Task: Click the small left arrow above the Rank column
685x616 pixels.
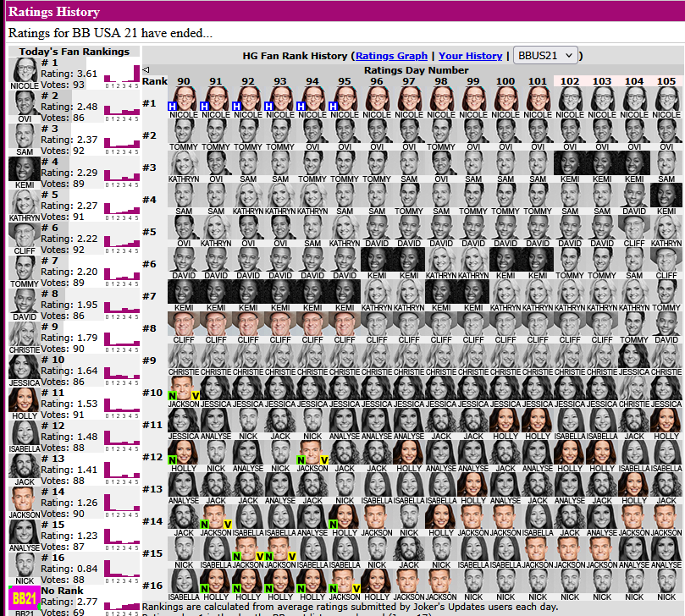Action: [146, 69]
